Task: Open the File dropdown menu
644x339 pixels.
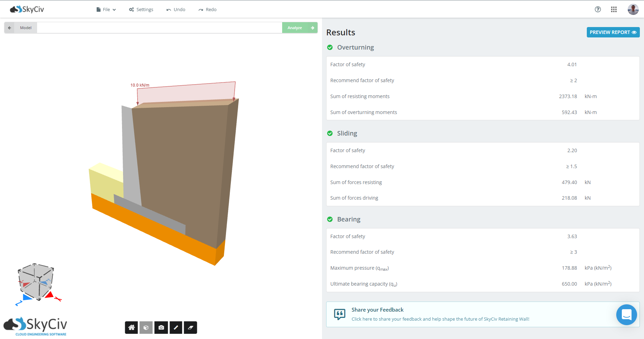Action: 106,9
